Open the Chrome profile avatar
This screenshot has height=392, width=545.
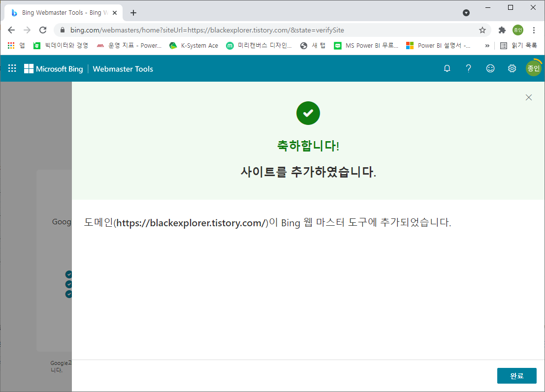(518, 30)
